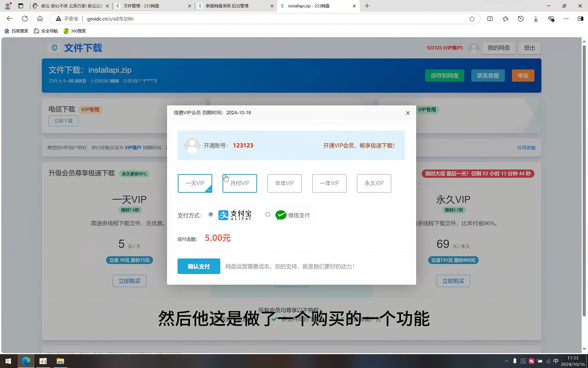Click 联系客服 button
588x368 pixels.
pos(488,76)
